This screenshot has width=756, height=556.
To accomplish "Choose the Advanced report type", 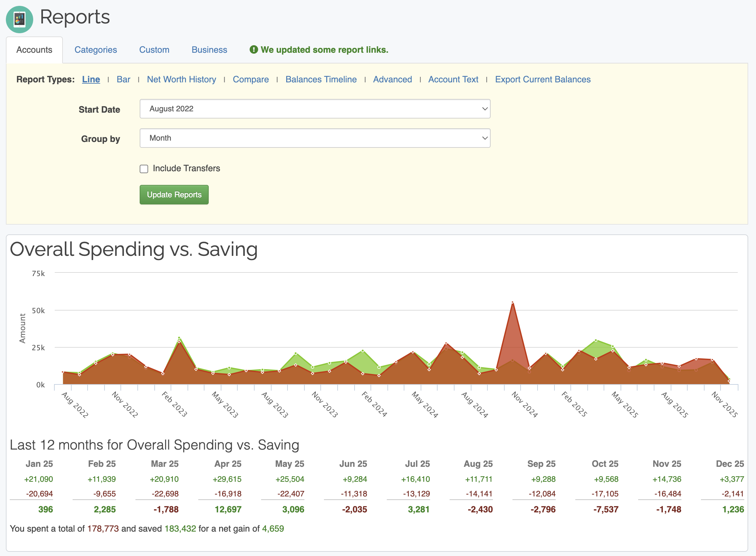I will click(x=392, y=79).
